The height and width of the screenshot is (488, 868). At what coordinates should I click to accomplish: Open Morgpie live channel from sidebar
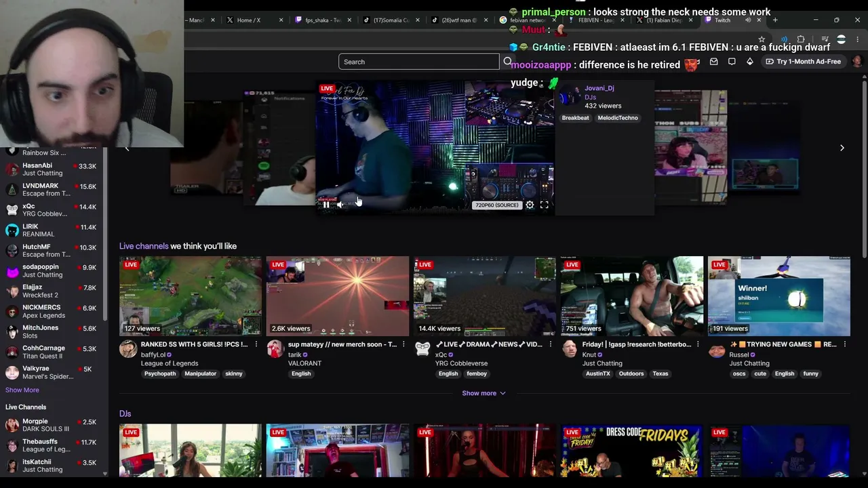click(52, 425)
